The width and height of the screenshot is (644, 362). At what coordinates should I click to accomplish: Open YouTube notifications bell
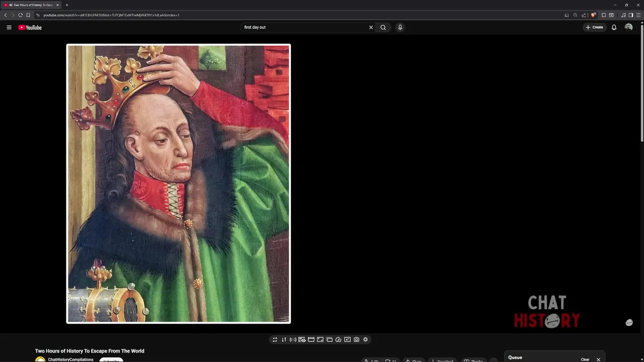tap(614, 28)
